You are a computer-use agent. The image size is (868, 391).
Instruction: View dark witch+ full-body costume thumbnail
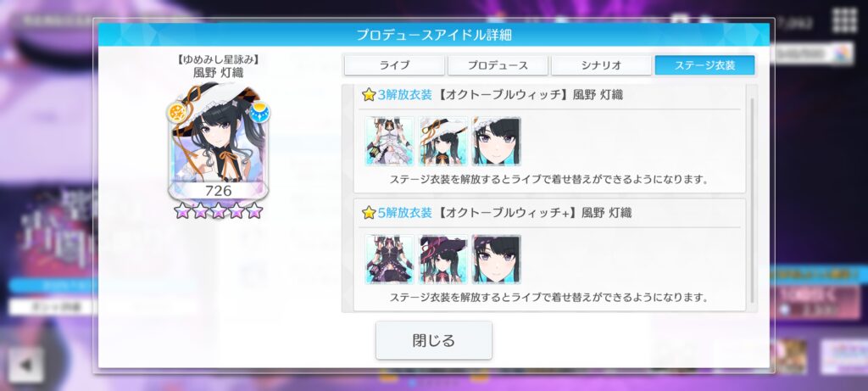coord(389,260)
